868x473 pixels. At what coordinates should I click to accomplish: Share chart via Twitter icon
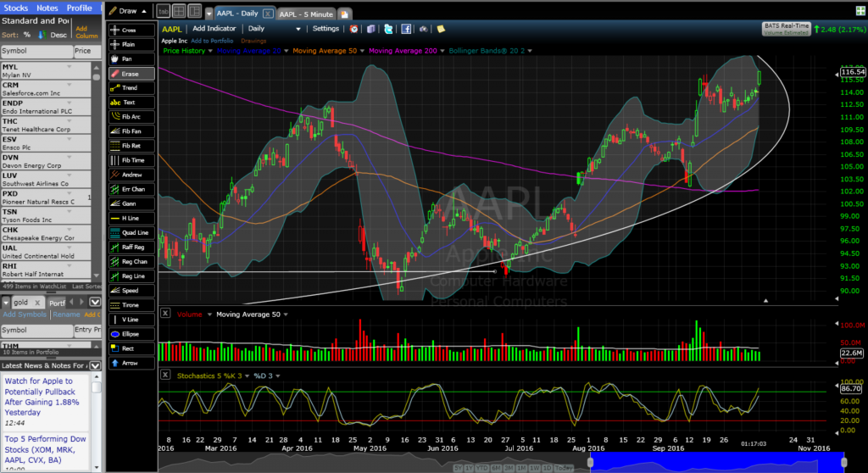click(388, 29)
